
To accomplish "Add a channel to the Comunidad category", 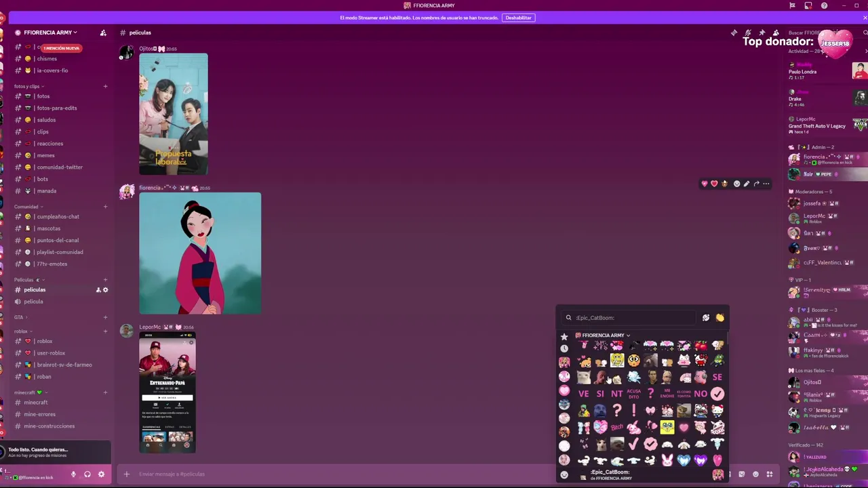I will click(x=105, y=207).
